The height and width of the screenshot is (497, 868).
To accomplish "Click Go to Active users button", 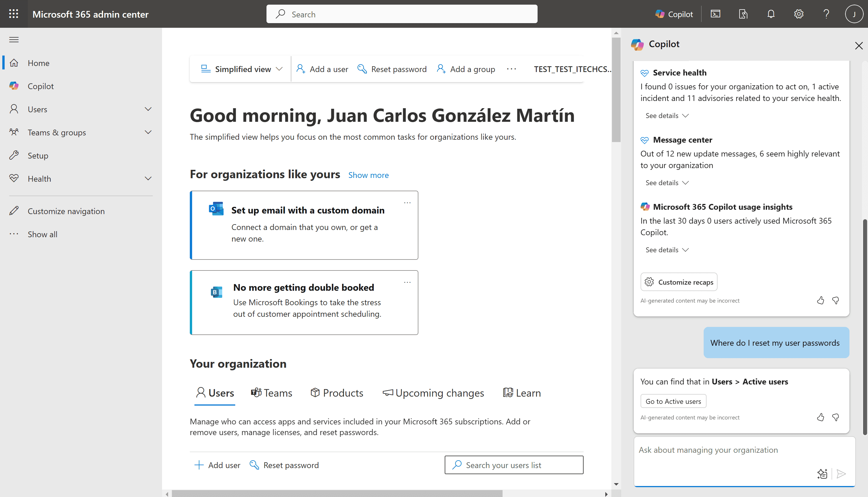I will coord(673,402).
